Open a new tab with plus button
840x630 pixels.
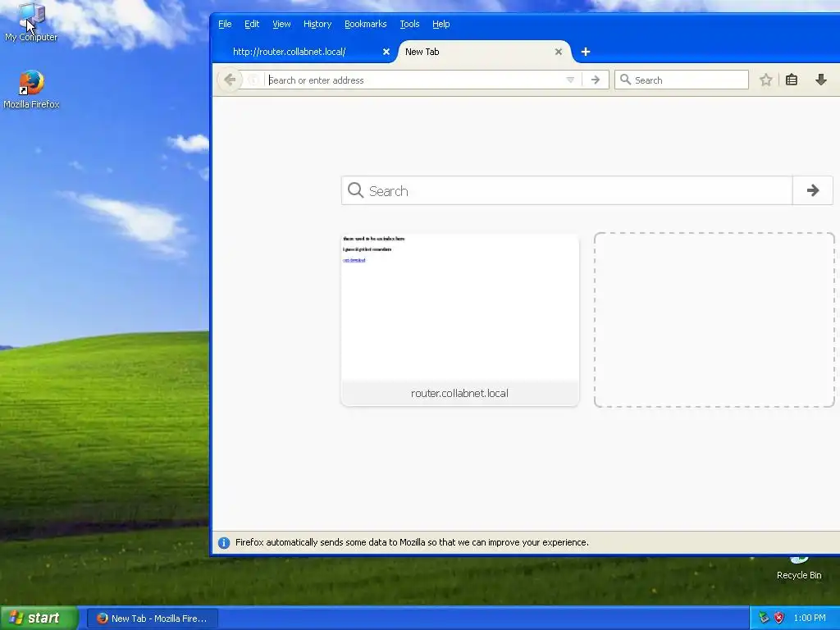(x=586, y=52)
